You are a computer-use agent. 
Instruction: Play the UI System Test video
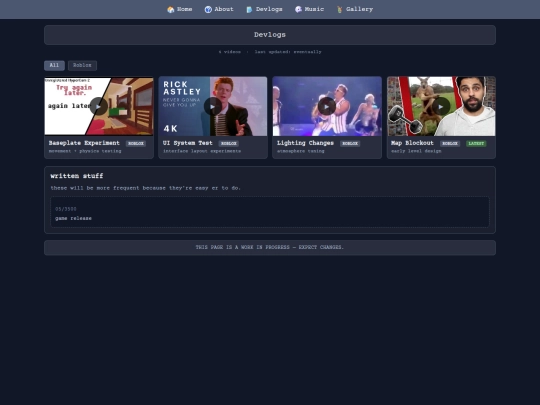click(213, 106)
